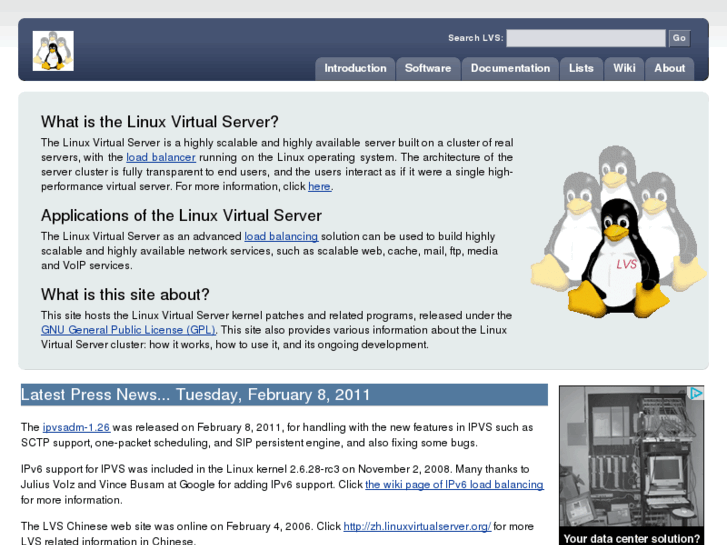
Task: Open the GNU General Public License (GPL) link
Action: [128, 330]
